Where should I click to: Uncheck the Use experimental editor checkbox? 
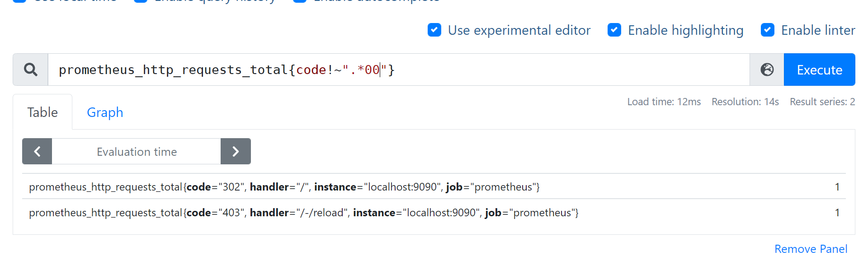[434, 30]
